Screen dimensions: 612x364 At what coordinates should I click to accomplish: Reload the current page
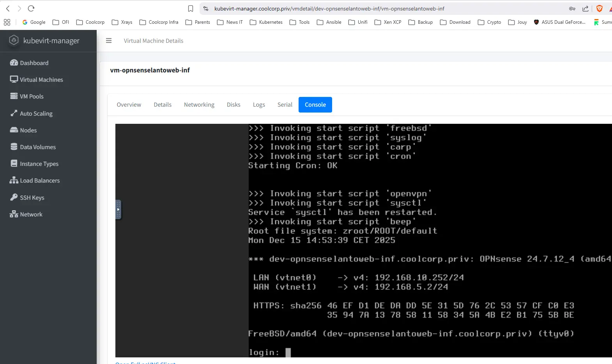(31, 8)
